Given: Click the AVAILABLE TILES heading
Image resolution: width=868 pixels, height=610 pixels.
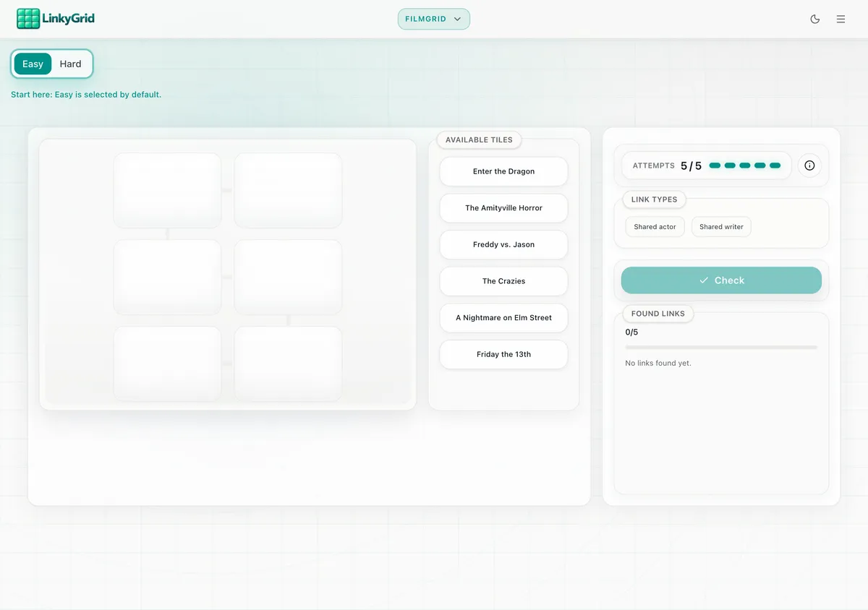Looking at the screenshot, I should (479, 140).
